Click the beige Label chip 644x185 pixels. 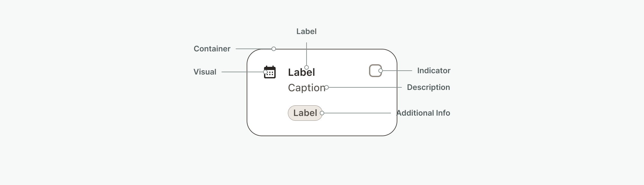click(303, 113)
